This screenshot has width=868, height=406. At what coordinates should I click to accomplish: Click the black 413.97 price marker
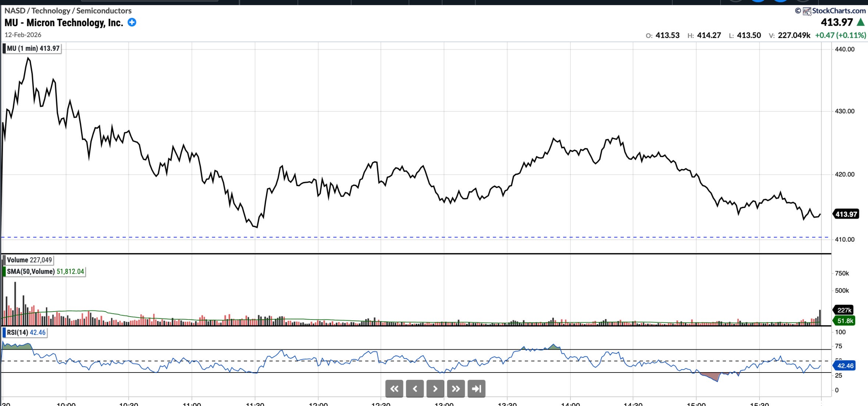click(846, 214)
